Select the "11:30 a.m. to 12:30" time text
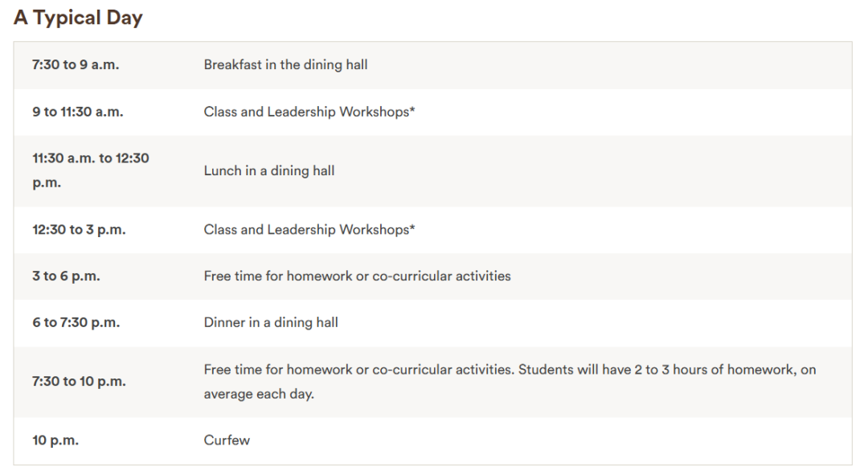Image resolution: width=868 pixels, height=475 pixels. [x=91, y=158]
